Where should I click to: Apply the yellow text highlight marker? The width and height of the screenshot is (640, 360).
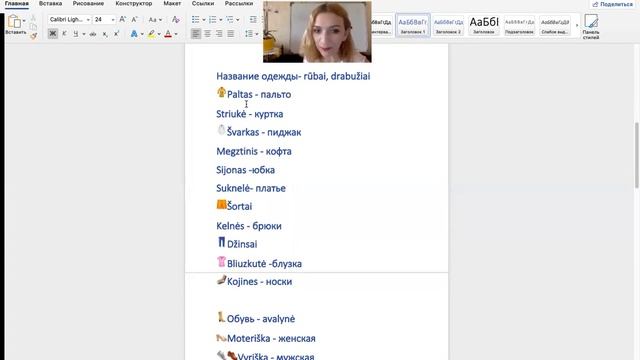[151, 34]
